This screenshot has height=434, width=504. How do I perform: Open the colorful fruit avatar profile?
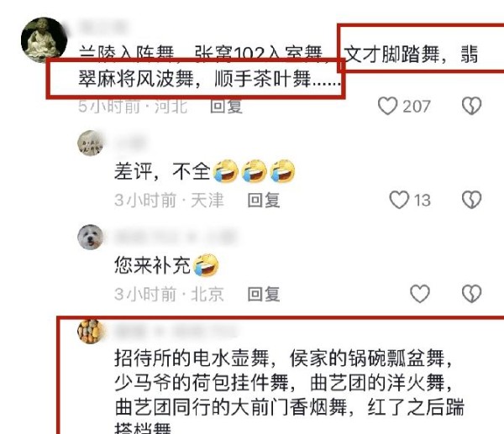[91, 331]
